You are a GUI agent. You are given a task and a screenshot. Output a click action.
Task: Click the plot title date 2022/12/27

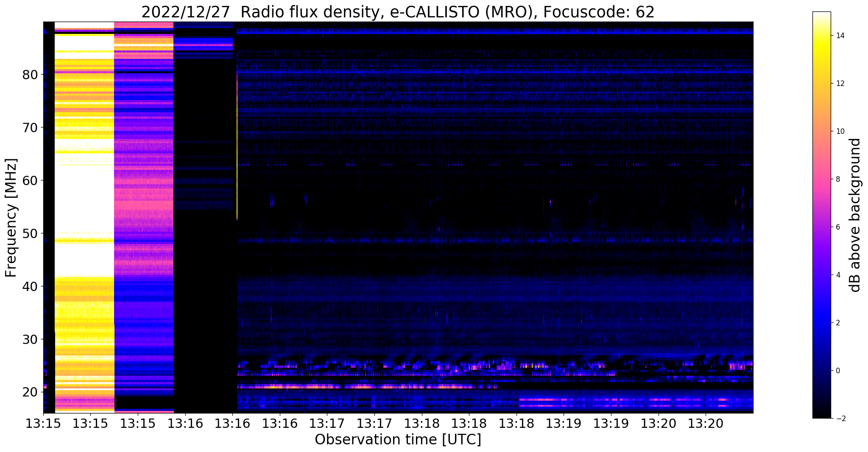[x=187, y=12]
